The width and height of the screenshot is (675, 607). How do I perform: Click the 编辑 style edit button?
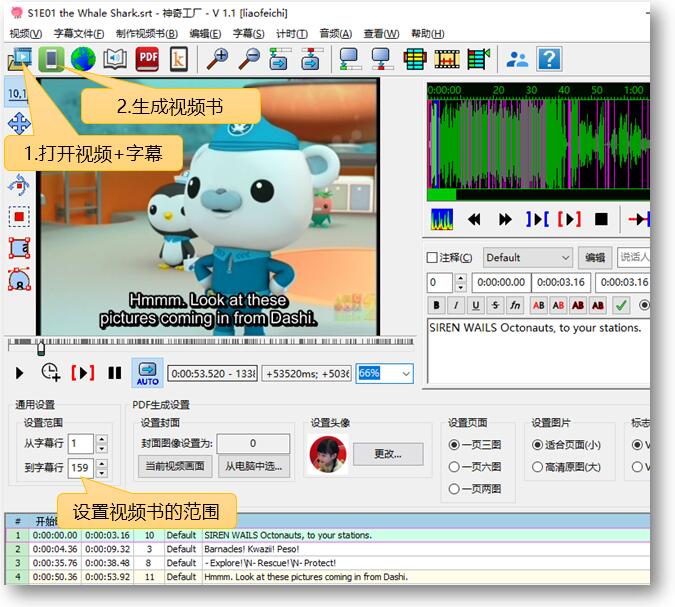[x=595, y=258]
